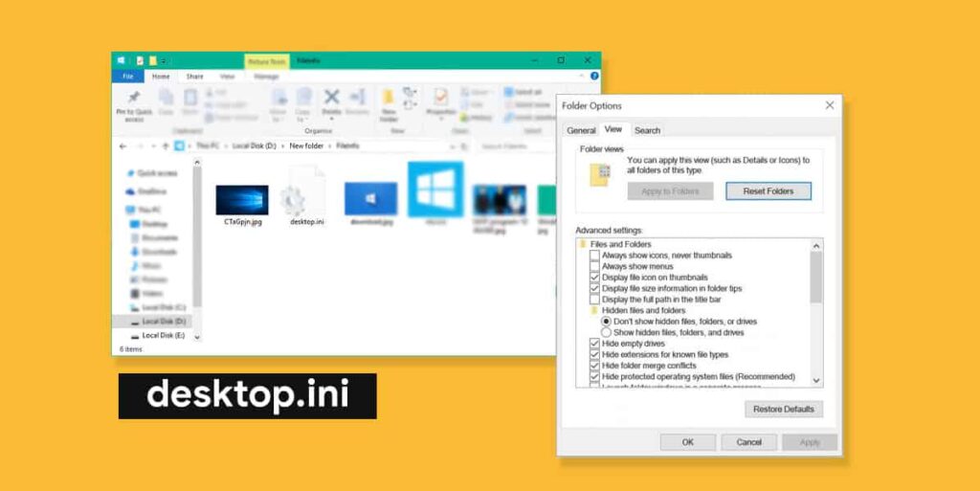Select the desktop.ini file icon
Viewport: 980px width, 491px height.
pyautogui.click(x=302, y=190)
